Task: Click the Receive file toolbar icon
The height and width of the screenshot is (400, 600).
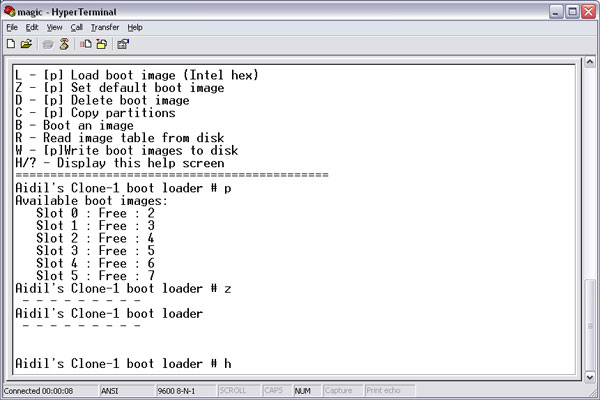Action: tap(101, 44)
